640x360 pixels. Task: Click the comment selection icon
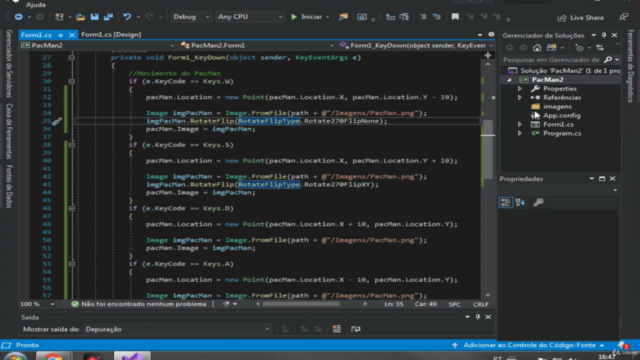pyautogui.click(x=423, y=17)
